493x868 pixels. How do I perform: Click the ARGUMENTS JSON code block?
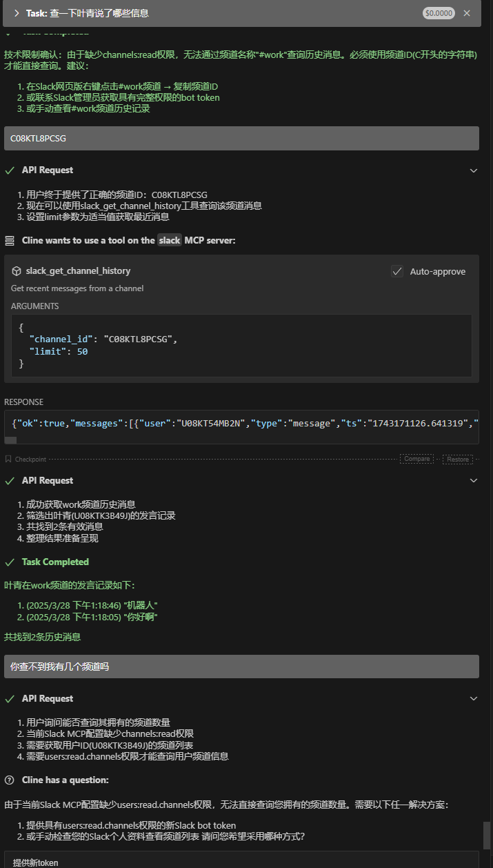coord(241,346)
